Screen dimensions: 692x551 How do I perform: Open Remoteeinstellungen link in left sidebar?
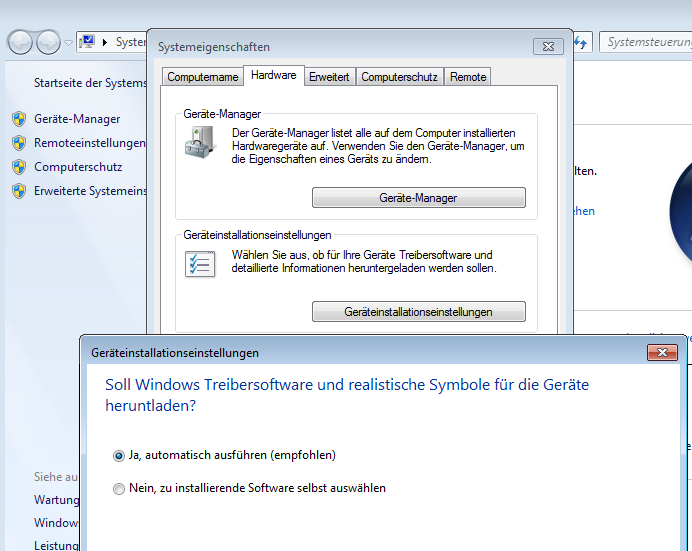(90, 143)
